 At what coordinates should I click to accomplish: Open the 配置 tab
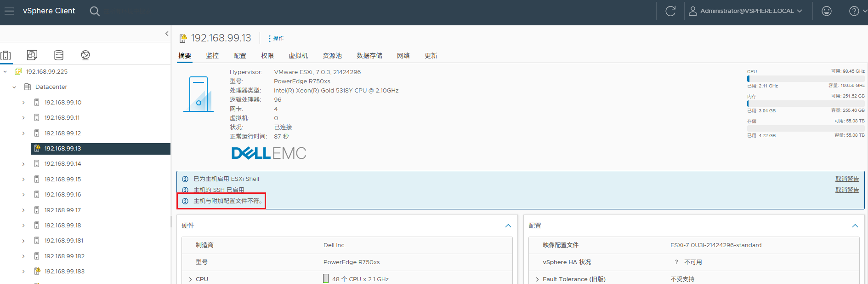pos(240,56)
